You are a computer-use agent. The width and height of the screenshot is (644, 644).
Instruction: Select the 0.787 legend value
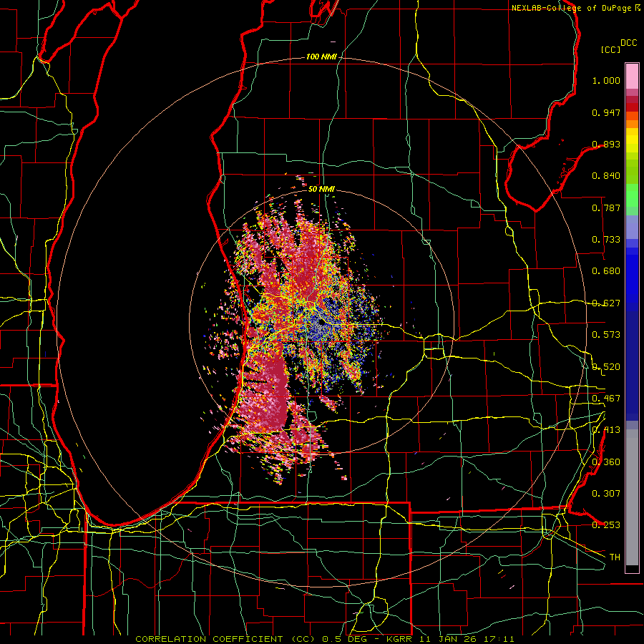606,208
